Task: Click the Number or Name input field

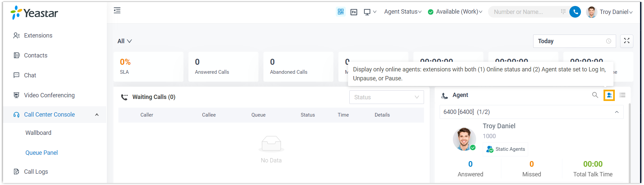Action: click(524, 12)
